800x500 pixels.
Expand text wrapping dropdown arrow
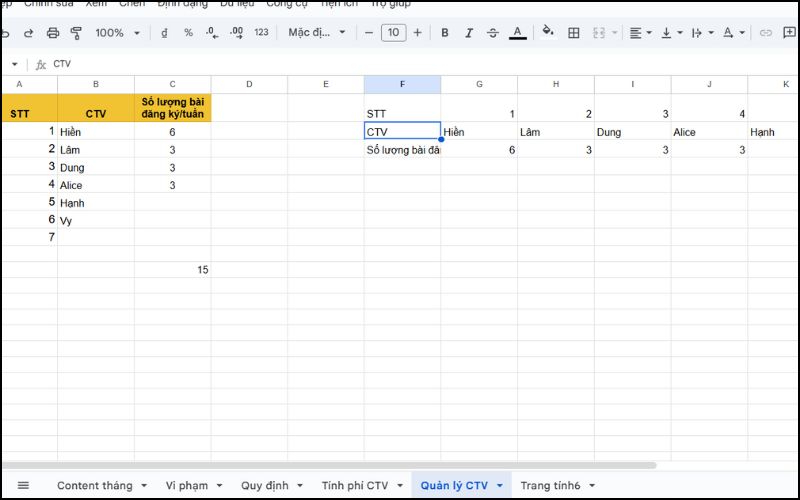point(711,33)
